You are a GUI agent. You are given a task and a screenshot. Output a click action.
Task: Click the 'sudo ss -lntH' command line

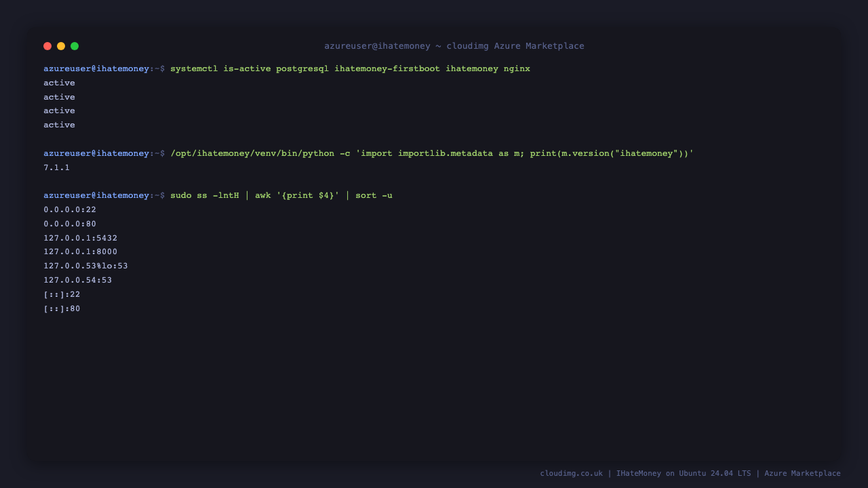[218, 195]
